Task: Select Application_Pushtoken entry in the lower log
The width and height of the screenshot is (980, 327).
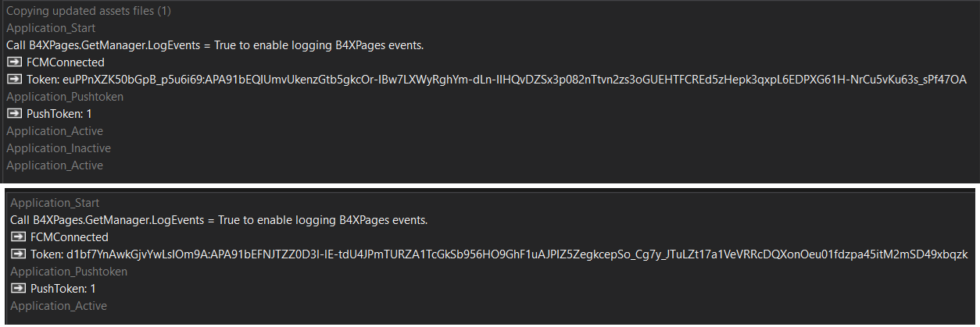Action: [69, 272]
